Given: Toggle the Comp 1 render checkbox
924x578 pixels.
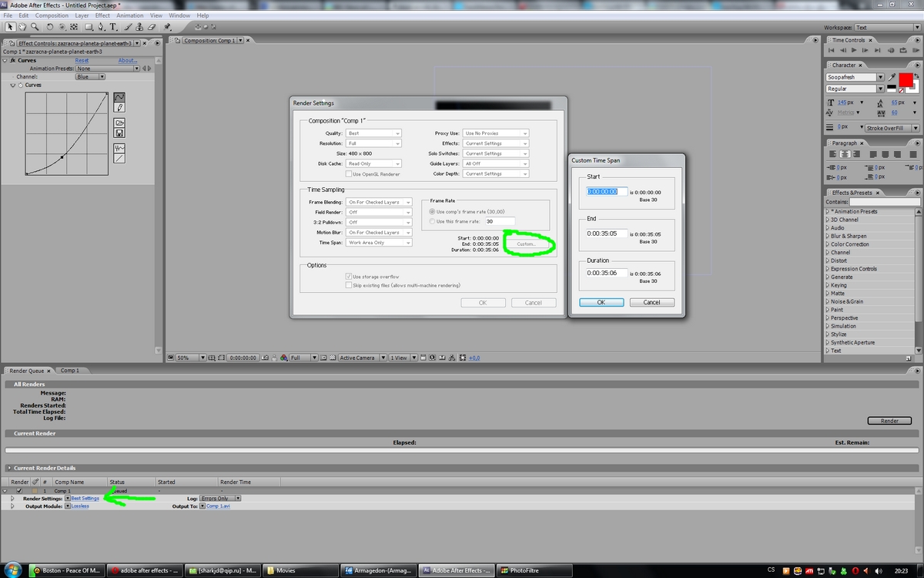Looking at the screenshot, I should tap(18, 491).
